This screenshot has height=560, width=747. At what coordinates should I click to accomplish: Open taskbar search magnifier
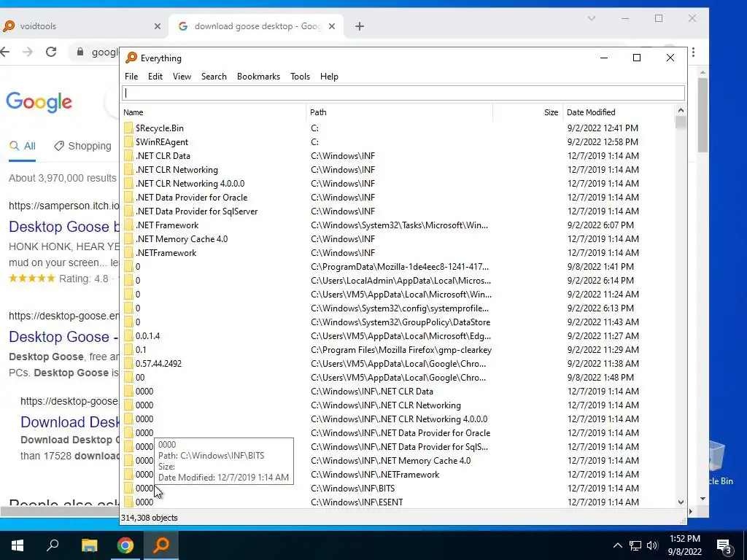click(53, 545)
